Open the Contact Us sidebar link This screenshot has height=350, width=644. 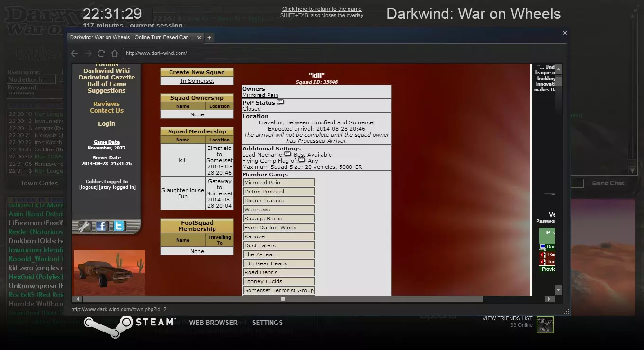point(107,111)
